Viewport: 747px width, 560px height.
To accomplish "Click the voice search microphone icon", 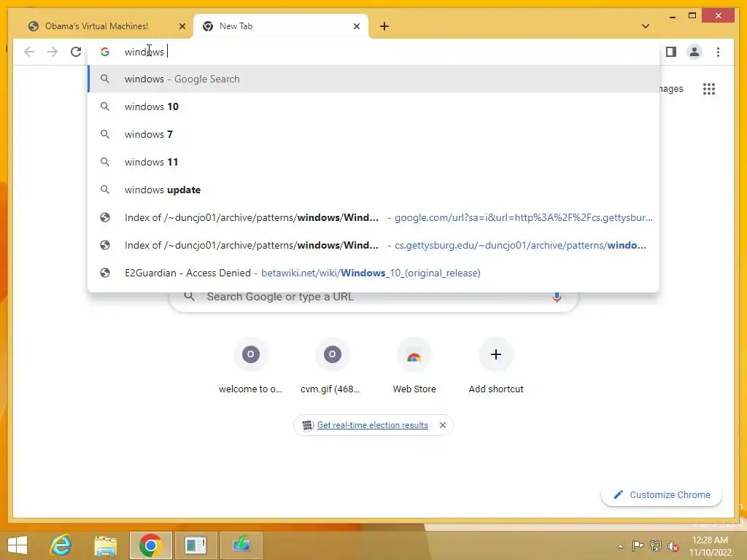I will (557, 297).
